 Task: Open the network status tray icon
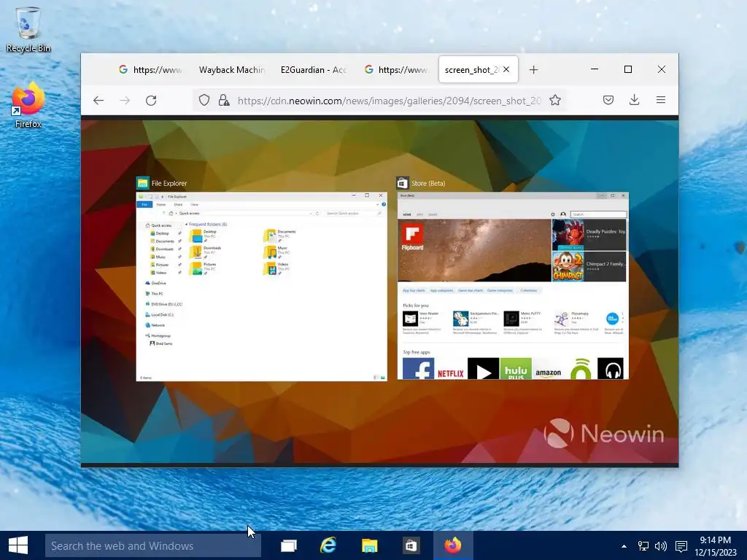tap(643, 546)
